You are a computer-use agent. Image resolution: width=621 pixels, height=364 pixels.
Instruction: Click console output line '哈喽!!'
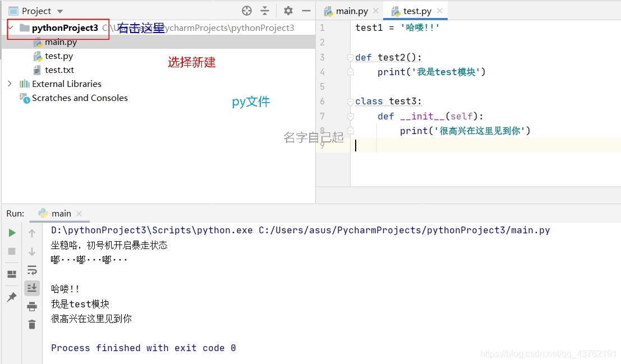(x=65, y=289)
